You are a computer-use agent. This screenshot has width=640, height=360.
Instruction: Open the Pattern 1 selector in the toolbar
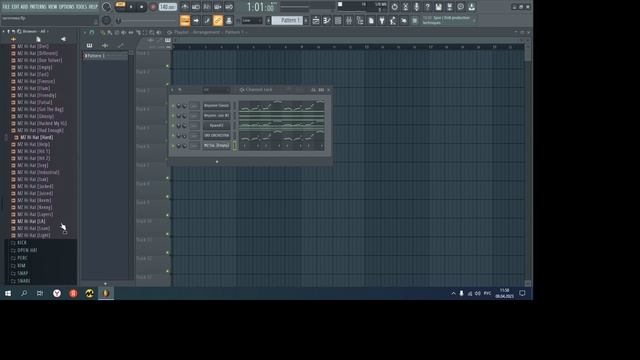287,20
